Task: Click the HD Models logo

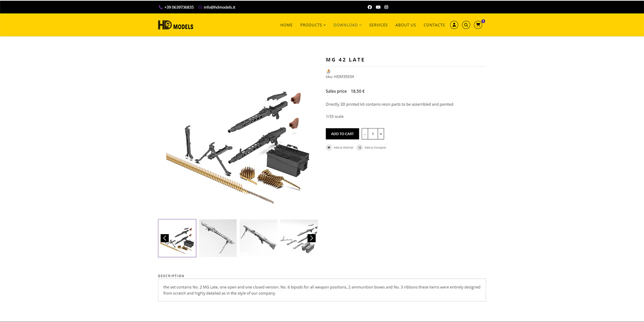Action: coord(176,25)
